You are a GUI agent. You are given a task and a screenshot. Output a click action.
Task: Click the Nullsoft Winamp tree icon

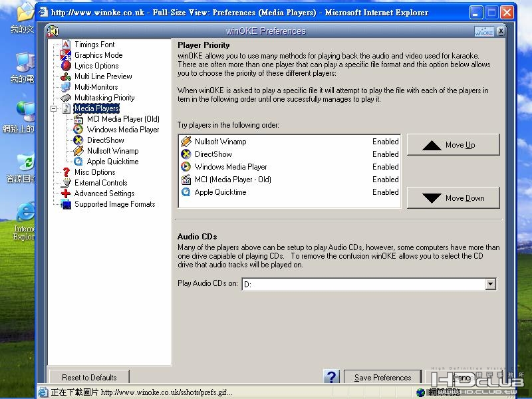pos(78,151)
